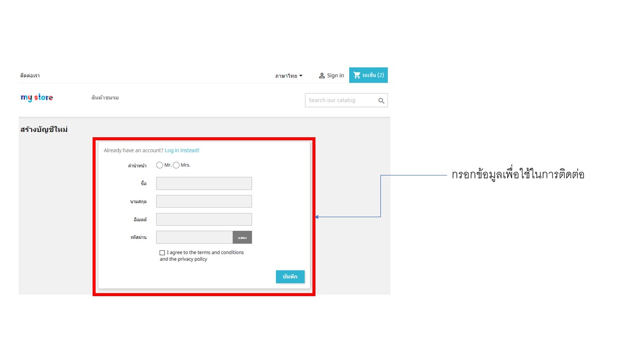644x362 pixels.
Task: Tick the terms and conditions checkbox
Action: point(162,253)
